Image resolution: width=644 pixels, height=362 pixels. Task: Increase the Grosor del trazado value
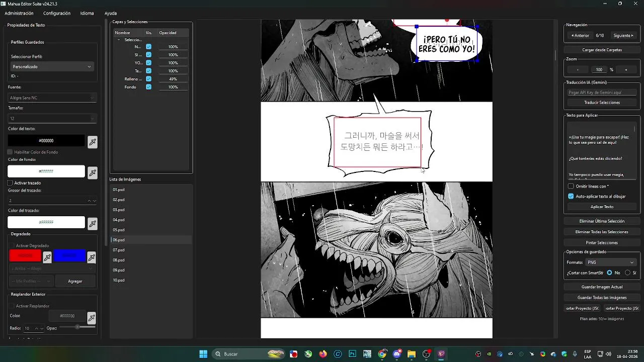(90, 201)
